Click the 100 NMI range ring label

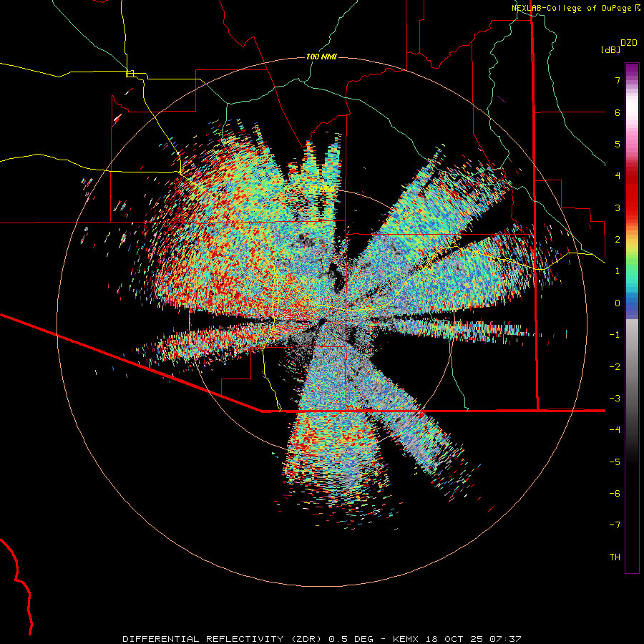pos(321,57)
